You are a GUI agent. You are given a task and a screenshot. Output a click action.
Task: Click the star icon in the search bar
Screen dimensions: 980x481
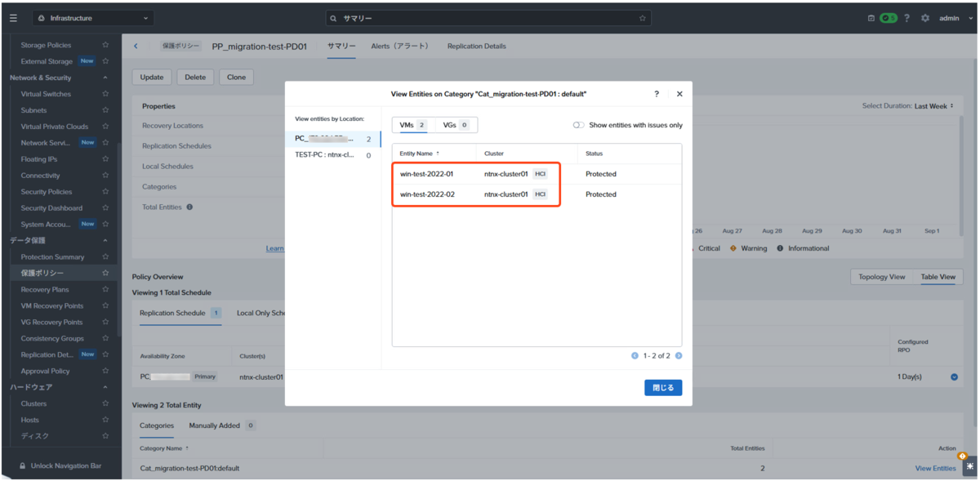coord(643,18)
